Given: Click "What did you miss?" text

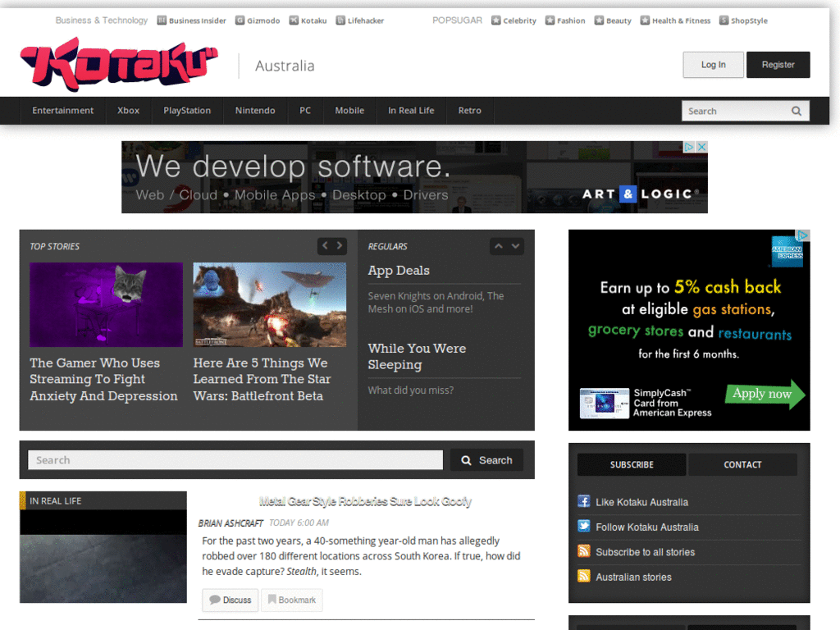Looking at the screenshot, I should pyautogui.click(x=410, y=390).
